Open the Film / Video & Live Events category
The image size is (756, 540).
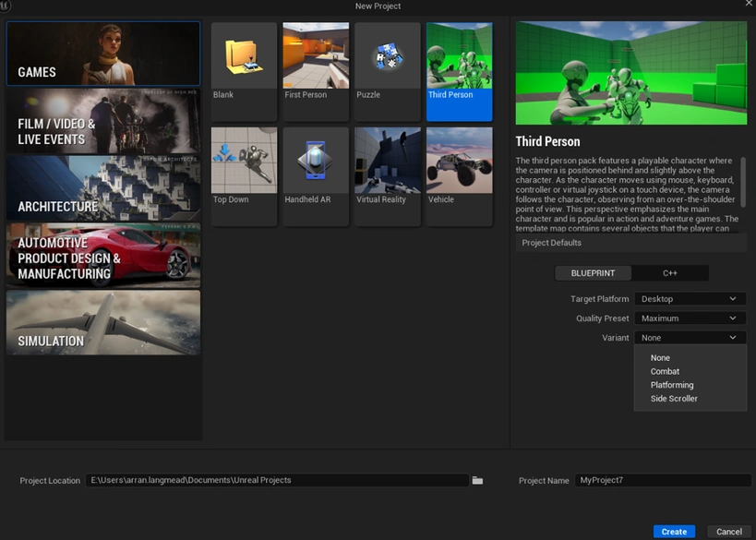pos(102,121)
